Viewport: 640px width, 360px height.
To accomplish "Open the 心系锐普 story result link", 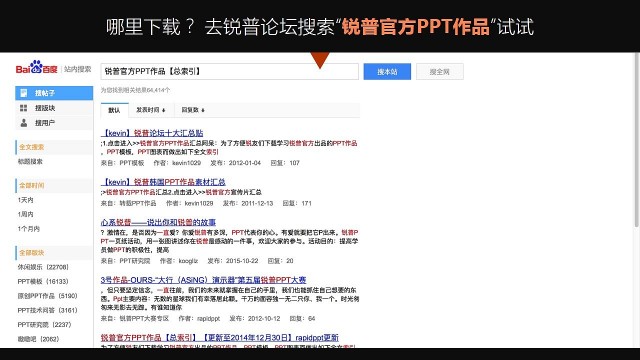I will (x=158, y=222).
